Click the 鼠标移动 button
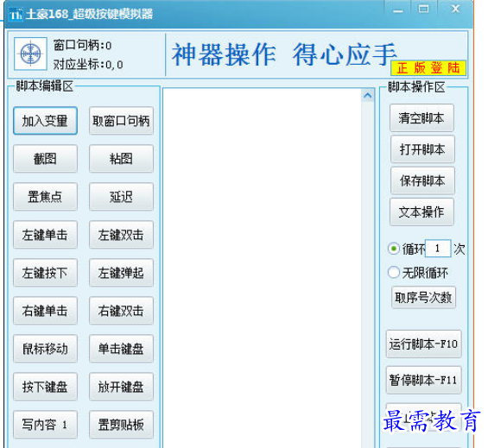This screenshot has height=448, width=488. click(45, 349)
